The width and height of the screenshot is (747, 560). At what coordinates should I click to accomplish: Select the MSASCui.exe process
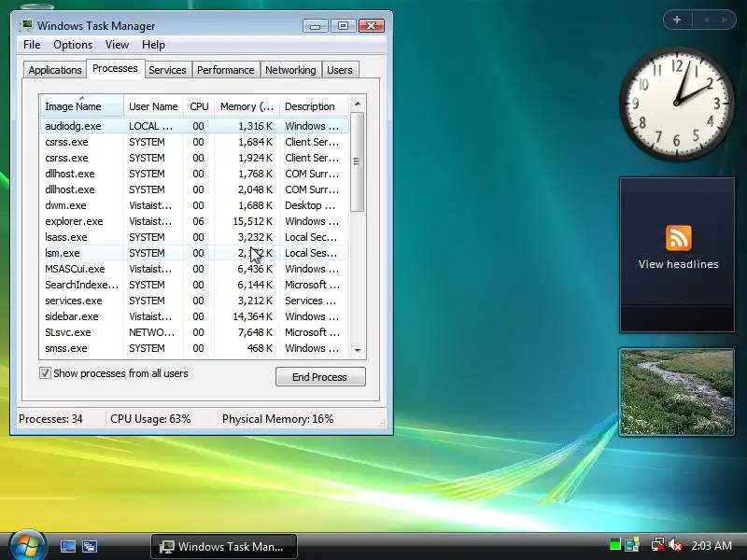[x=194, y=269]
